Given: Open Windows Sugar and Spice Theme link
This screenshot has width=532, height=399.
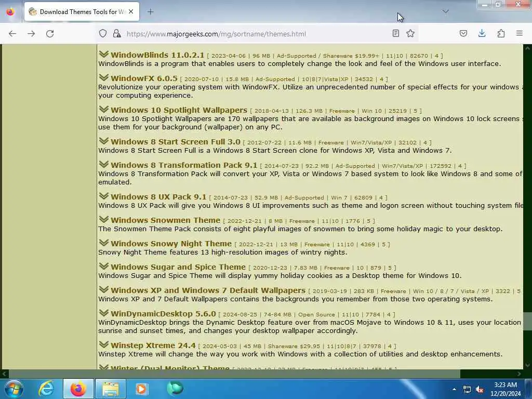Looking at the screenshot, I should coord(178,267).
